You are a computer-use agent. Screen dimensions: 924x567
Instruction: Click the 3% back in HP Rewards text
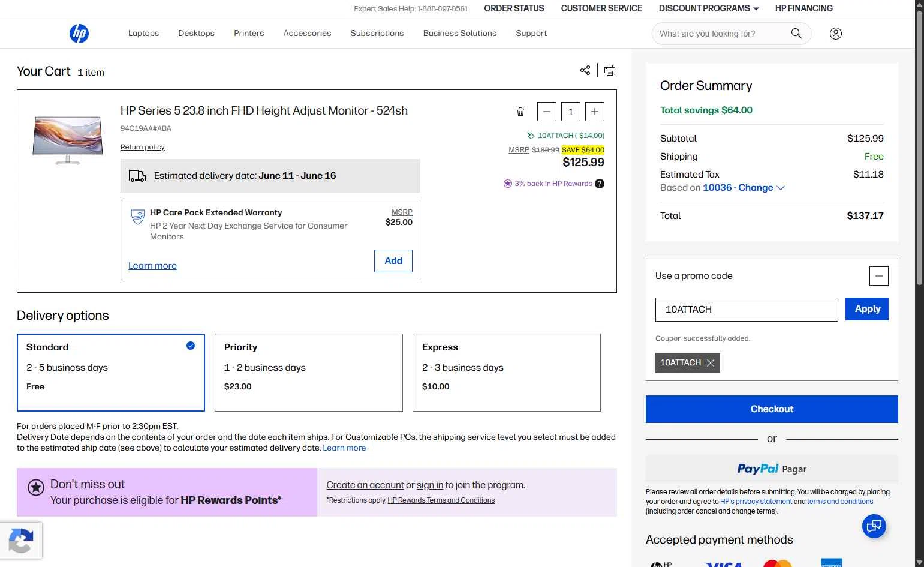553,184
